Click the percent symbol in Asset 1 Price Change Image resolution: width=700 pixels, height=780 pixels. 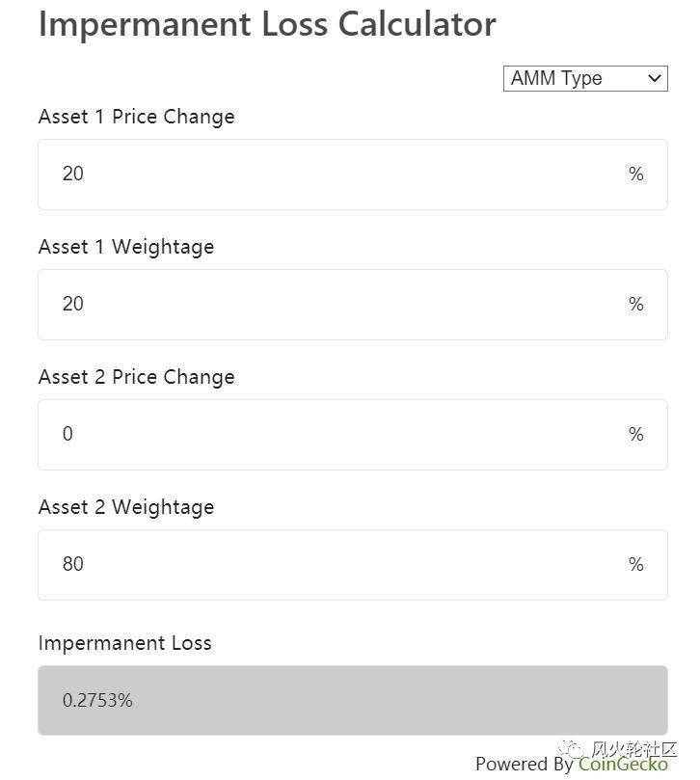pyautogui.click(x=635, y=175)
